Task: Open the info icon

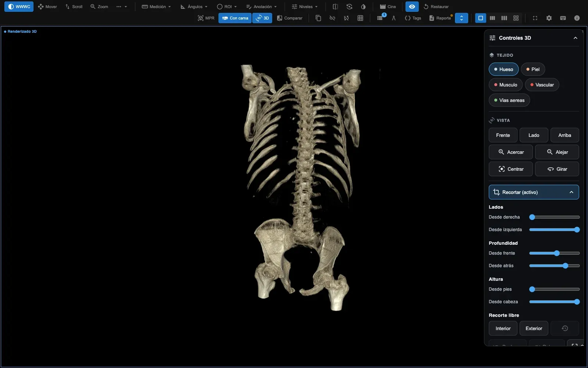Action: pyautogui.click(x=577, y=18)
